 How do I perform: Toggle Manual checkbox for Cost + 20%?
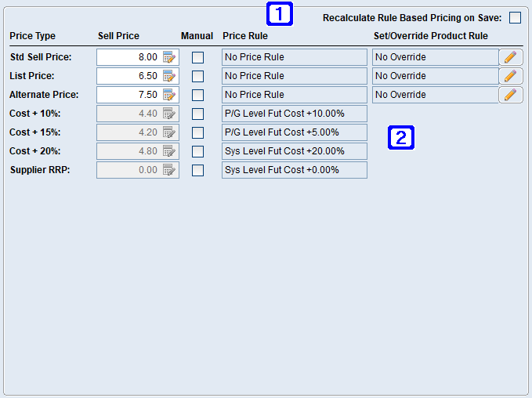(197, 151)
